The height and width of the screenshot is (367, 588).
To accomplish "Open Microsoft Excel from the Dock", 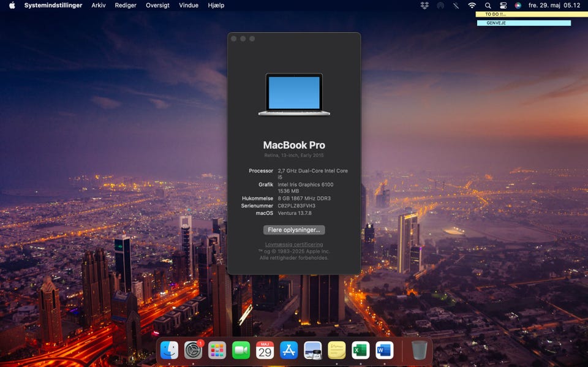I will [360, 350].
